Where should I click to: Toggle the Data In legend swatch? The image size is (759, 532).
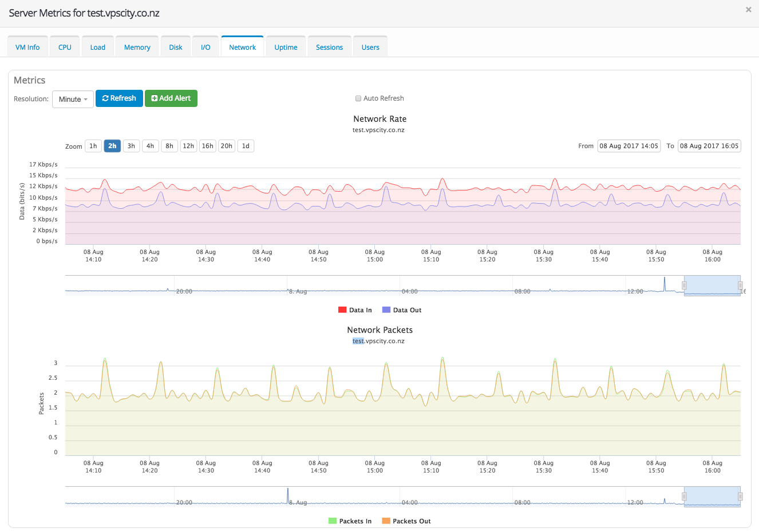click(342, 310)
